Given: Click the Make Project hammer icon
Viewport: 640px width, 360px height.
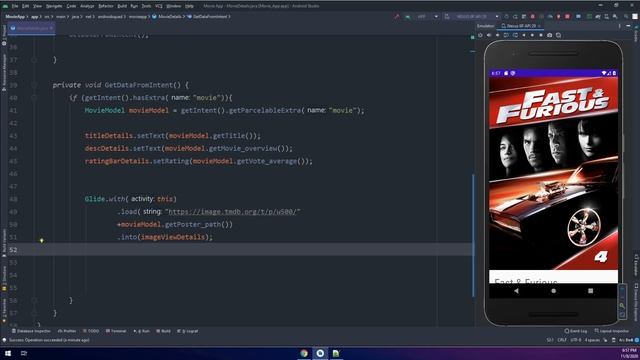Looking at the screenshot, I should pos(397,17).
